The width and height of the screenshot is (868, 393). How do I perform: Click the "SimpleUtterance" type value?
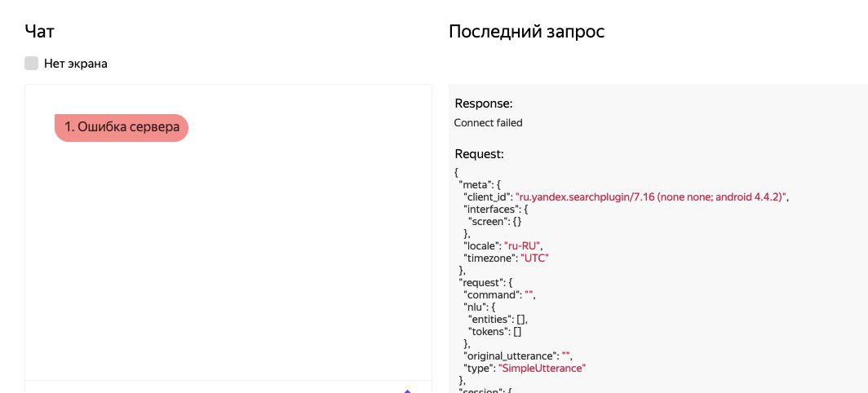(542, 368)
